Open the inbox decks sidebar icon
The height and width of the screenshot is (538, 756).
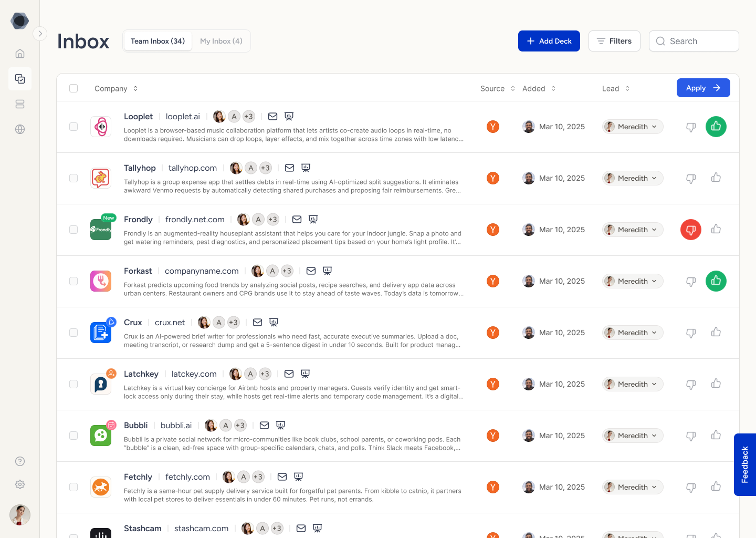pos(20,79)
